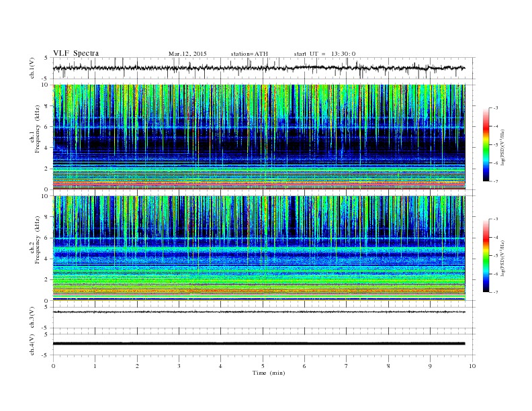532x411 pixels.
Task: Click the "4" kHz tick of ch.2 spectrogram
Action: coord(46,259)
